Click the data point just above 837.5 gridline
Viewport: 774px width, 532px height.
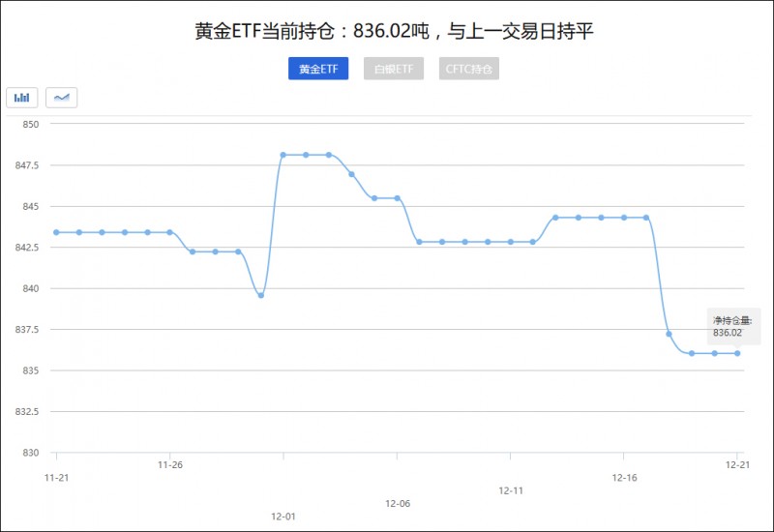[669, 334]
